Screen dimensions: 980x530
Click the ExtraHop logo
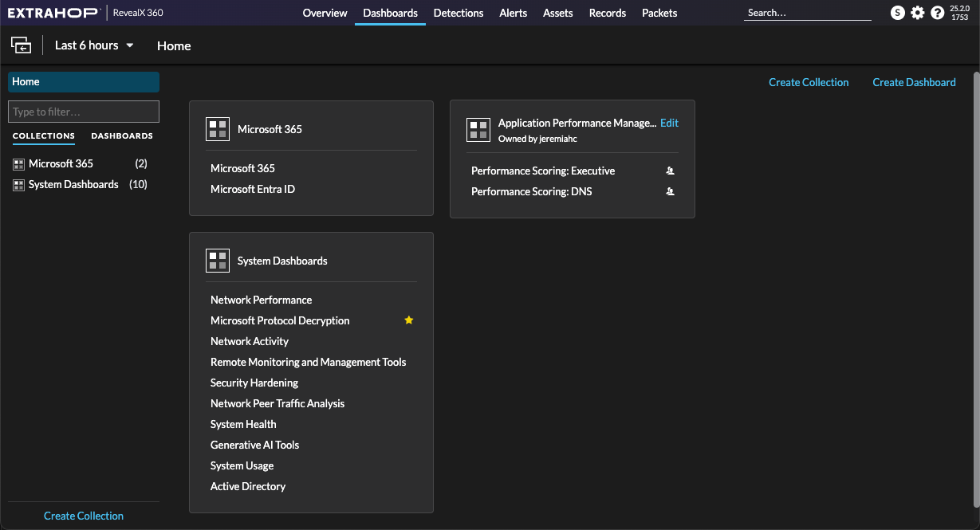click(53, 13)
